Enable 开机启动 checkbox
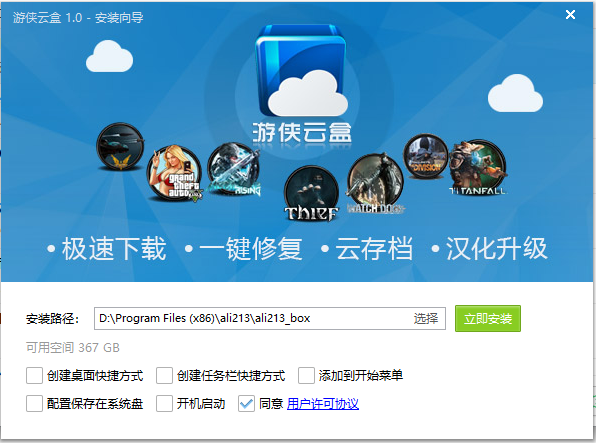The image size is (596, 443). [164, 403]
